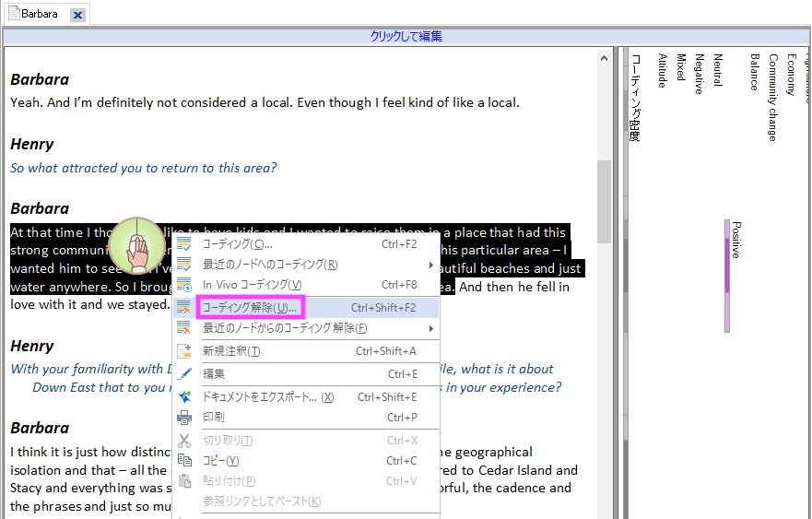Click the pencil 編集 icon

pos(184,374)
